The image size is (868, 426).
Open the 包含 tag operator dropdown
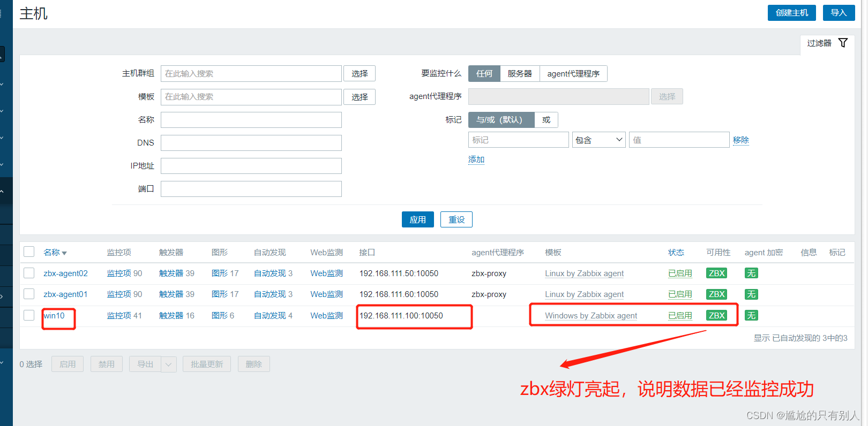click(598, 140)
